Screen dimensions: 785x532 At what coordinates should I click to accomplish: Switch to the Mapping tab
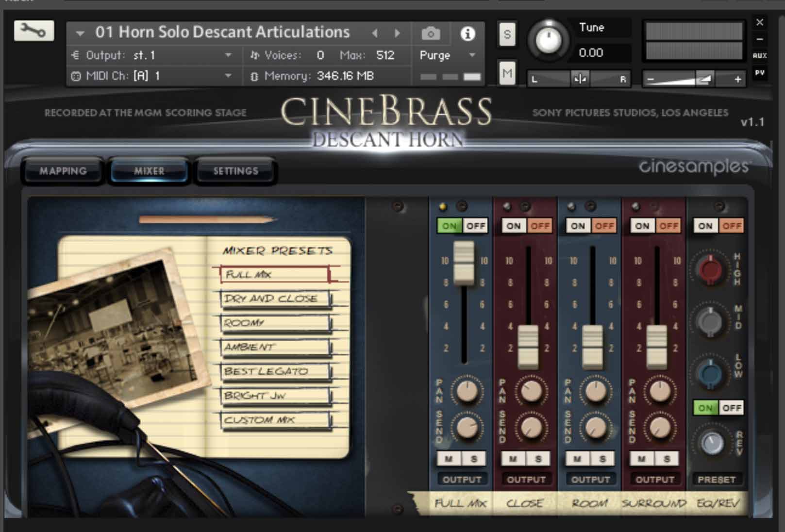(x=63, y=171)
